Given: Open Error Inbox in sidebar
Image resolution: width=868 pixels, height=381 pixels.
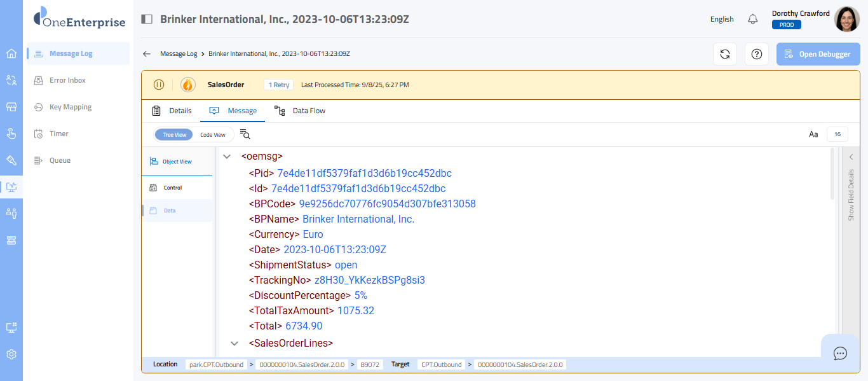Looking at the screenshot, I should (67, 80).
